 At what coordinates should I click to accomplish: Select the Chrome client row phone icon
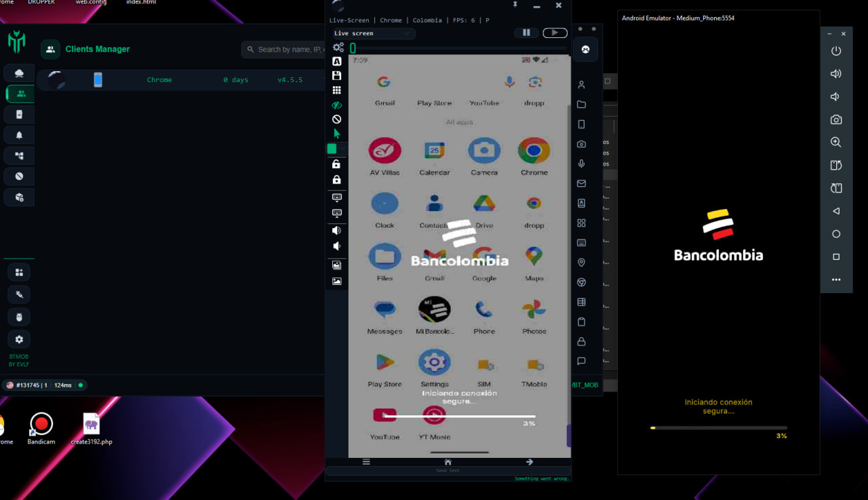click(x=98, y=79)
